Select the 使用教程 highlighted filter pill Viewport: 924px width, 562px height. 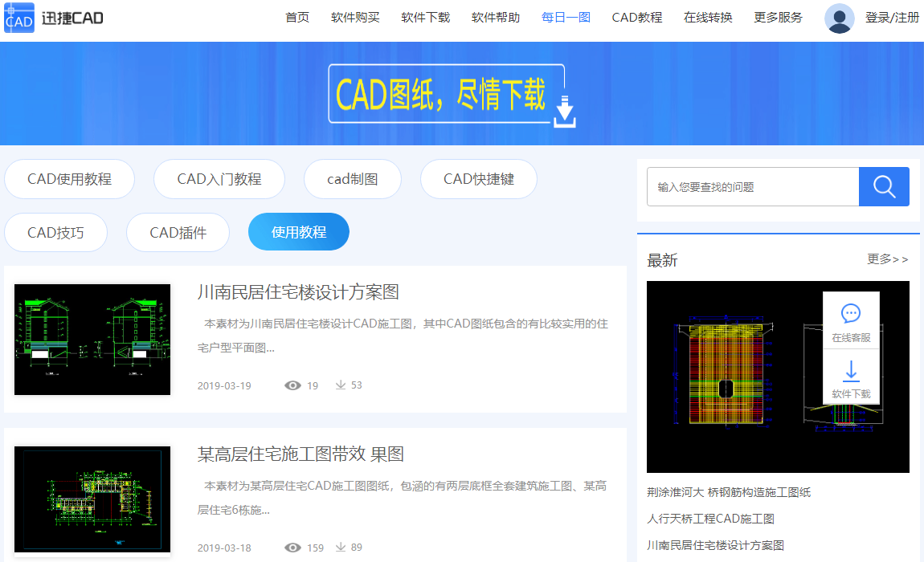pyautogui.click(x=298, y=231)
